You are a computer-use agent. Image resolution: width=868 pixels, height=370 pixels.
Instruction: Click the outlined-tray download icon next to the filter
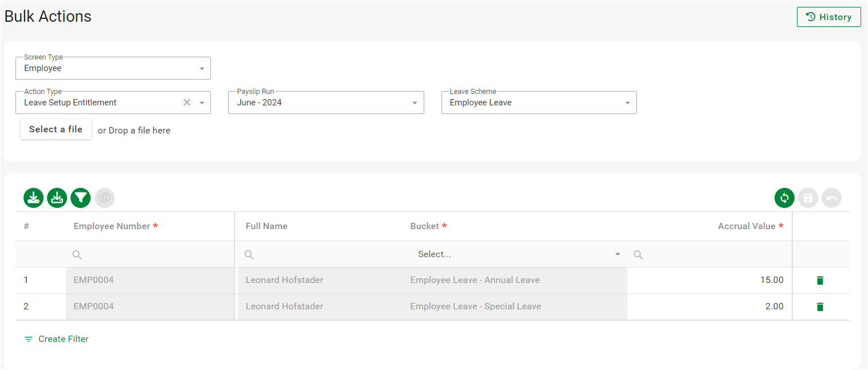[57, 198]
